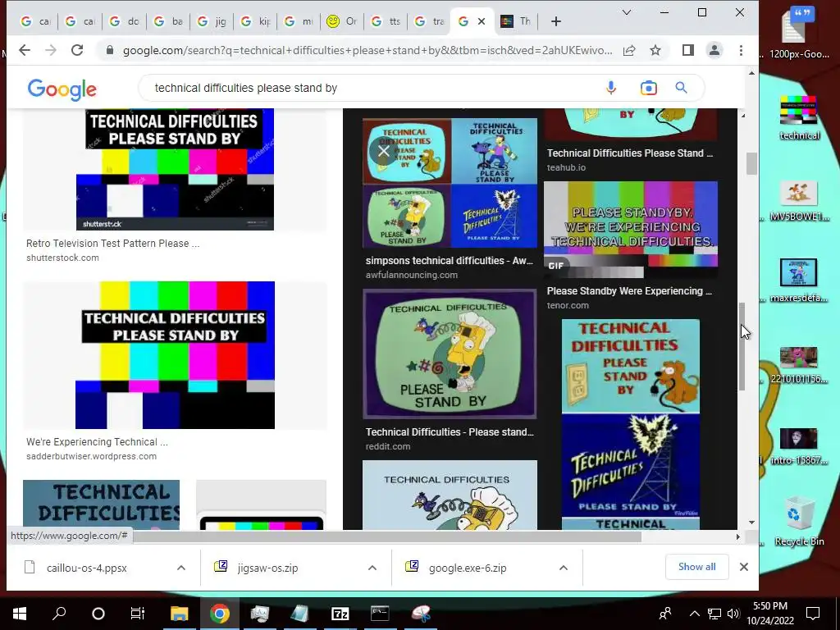The height and width of the screenshot is (630, 840).
Task: Expand options for caillou-os-4.ppsx download
Action: (181, 568)
